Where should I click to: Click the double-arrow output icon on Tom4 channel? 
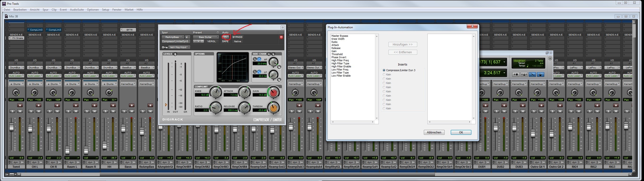(22, 162)
